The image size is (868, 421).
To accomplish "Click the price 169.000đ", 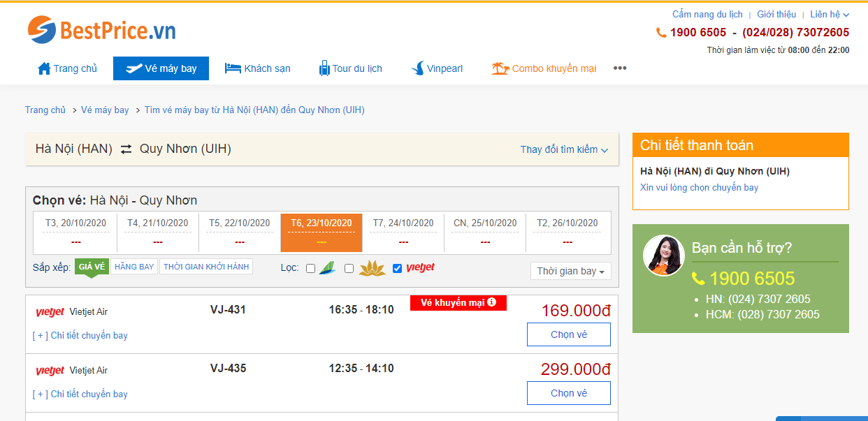I will (x=576, y=311).
